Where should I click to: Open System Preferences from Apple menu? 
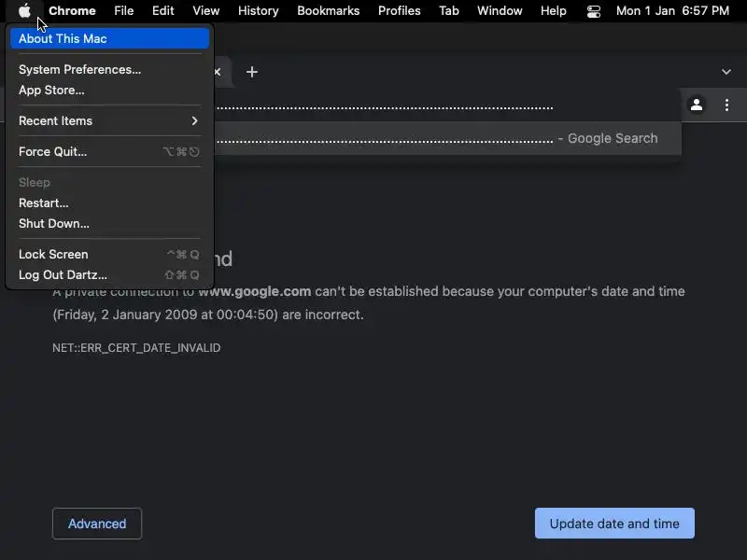(x=109, y=69)
